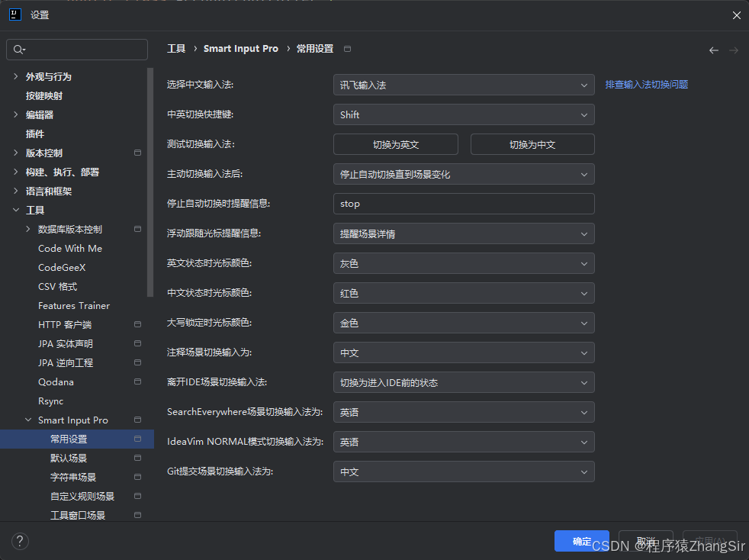Open the 注释场景切换输入为 dropdown
The height and width of the screenshot is (560, 749).
[x=464, y=353]
